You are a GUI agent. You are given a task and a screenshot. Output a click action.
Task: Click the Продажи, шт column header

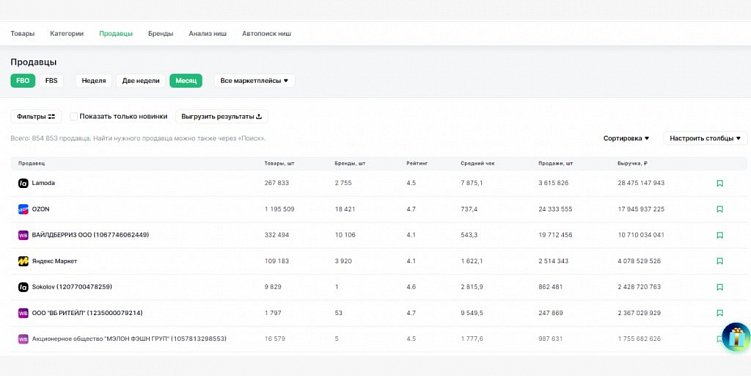(556, 163)
